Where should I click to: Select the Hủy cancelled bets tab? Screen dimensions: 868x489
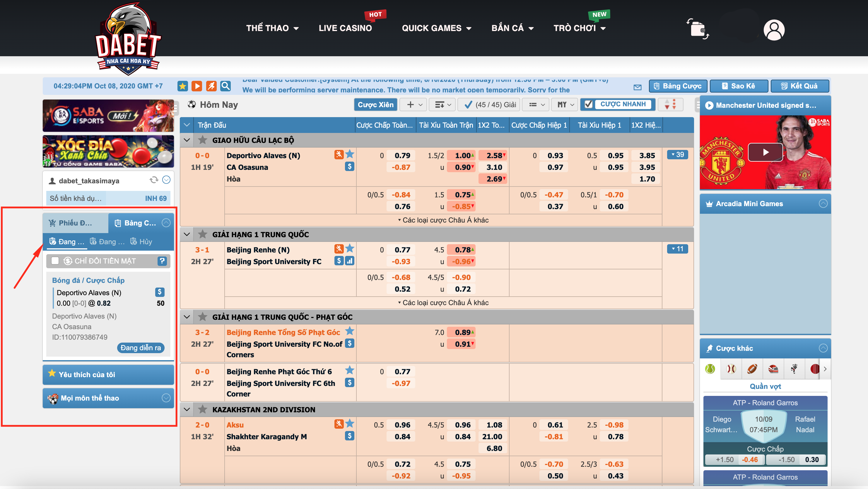pyautogui.click(x=141, y=242)
